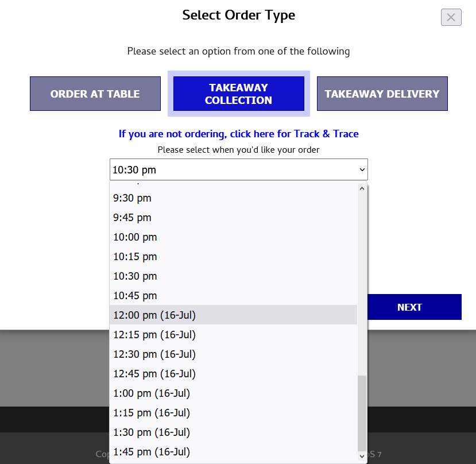Click the dropdown's chevron arrow
476x464 pixels.
pyautogui.click(x=362, y=169)
